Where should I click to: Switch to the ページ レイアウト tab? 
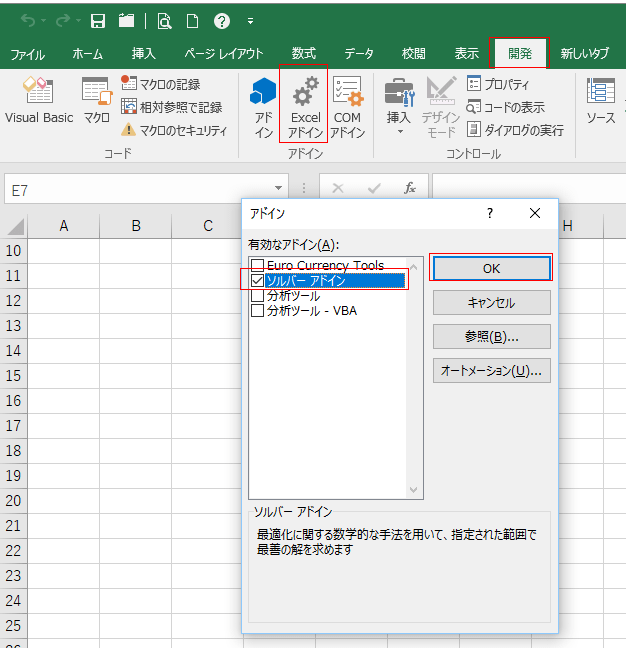tap(224, 54)
